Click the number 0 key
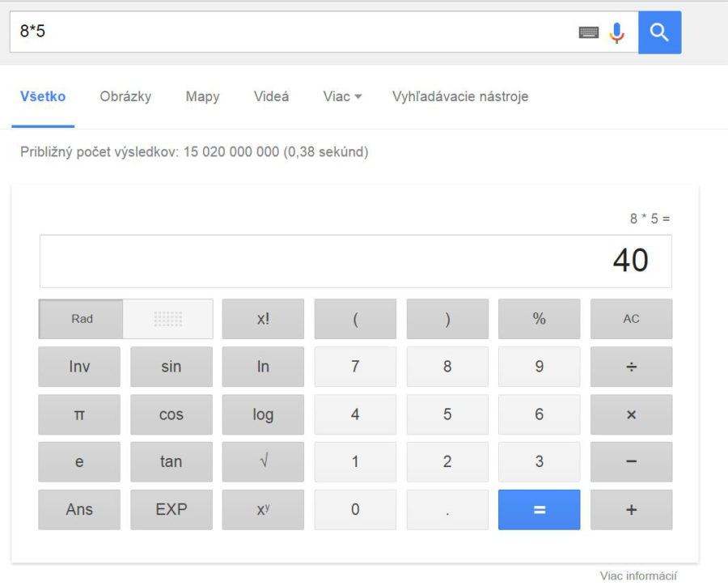Viewport: 728px width, 586px height. (x=355, y=510)
